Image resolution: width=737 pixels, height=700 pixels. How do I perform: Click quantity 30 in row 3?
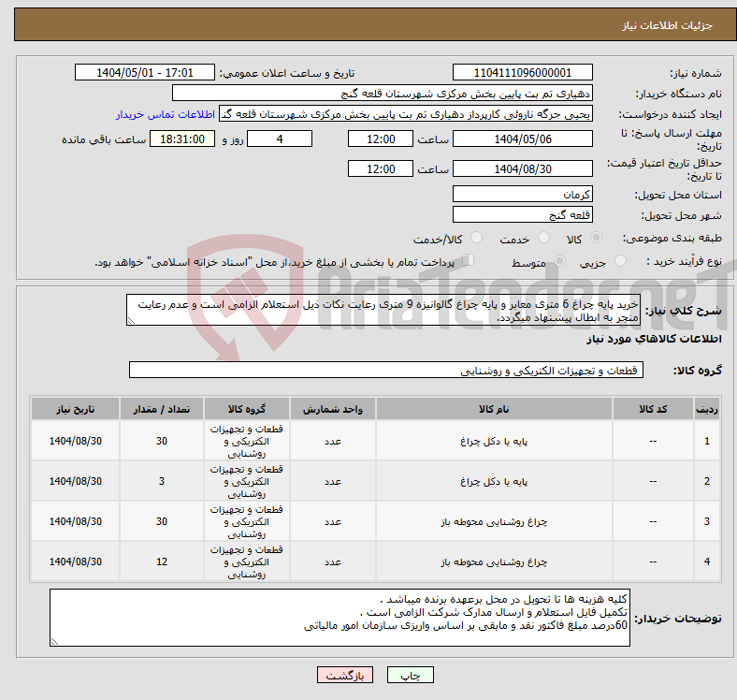point(162,521)
